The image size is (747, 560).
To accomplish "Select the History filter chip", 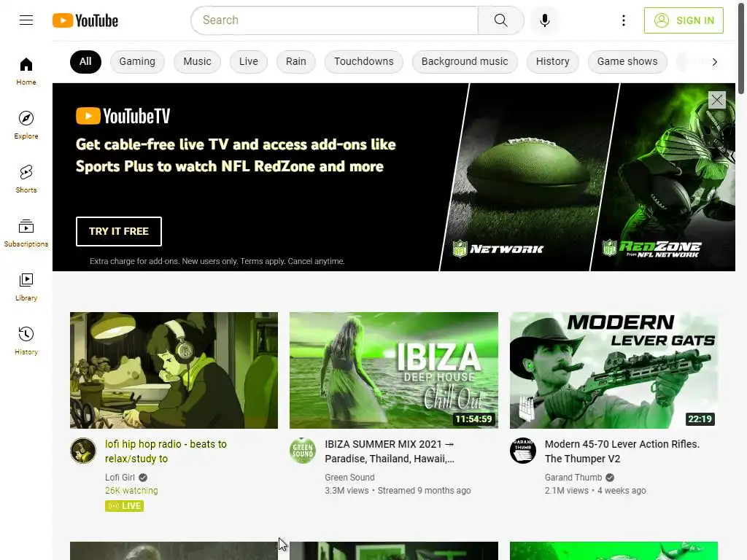I will click(x=553, y=61).
